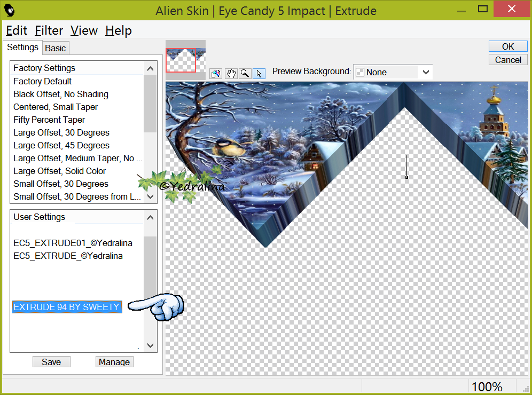The width and height of the screenshot is (532, 395).
Task: Click the Save settings button
Action: (x=51, y=362)
